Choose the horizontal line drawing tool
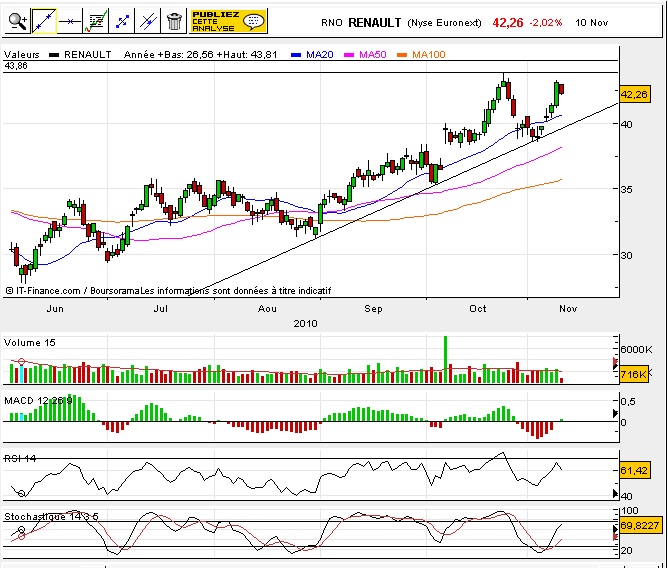 click(69, 21)
